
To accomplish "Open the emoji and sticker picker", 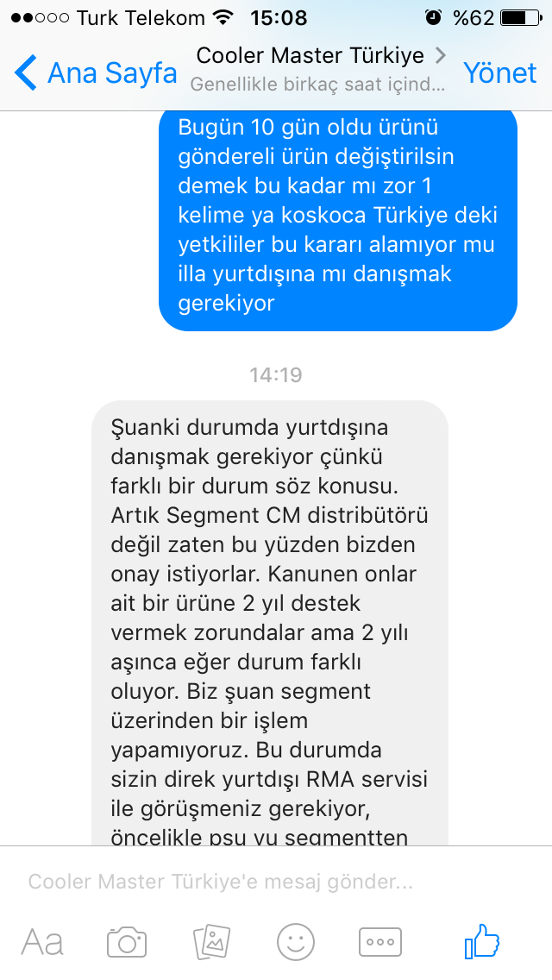I will coord(296,942).
